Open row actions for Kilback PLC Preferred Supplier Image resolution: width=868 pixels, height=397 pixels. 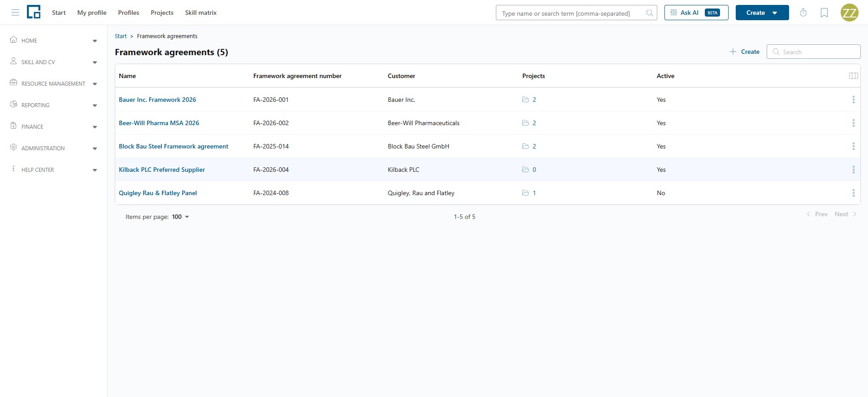854,170
